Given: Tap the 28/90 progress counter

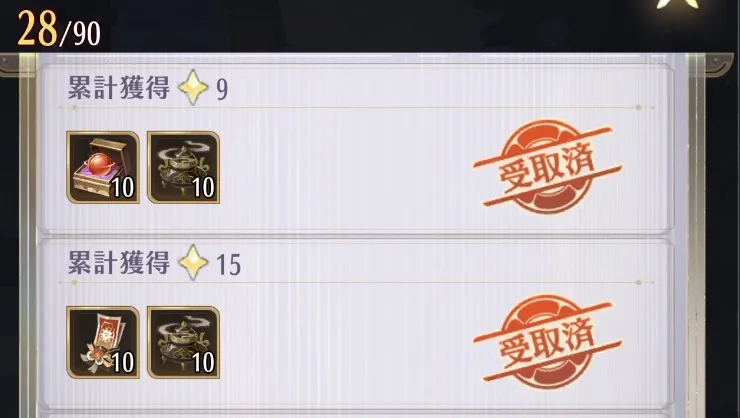Looking at the screenshot, I should pyautogui.click(x=59, y=29).
